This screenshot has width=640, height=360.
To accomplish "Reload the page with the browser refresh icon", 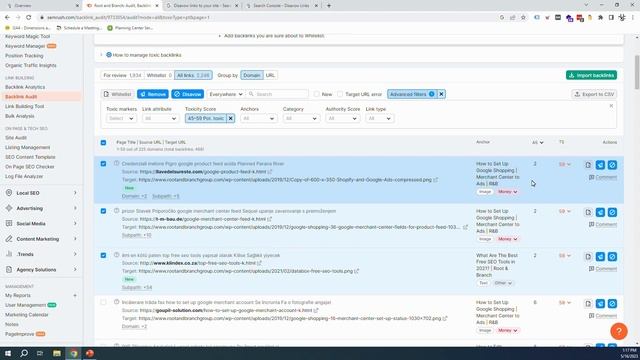I will 29,18.
